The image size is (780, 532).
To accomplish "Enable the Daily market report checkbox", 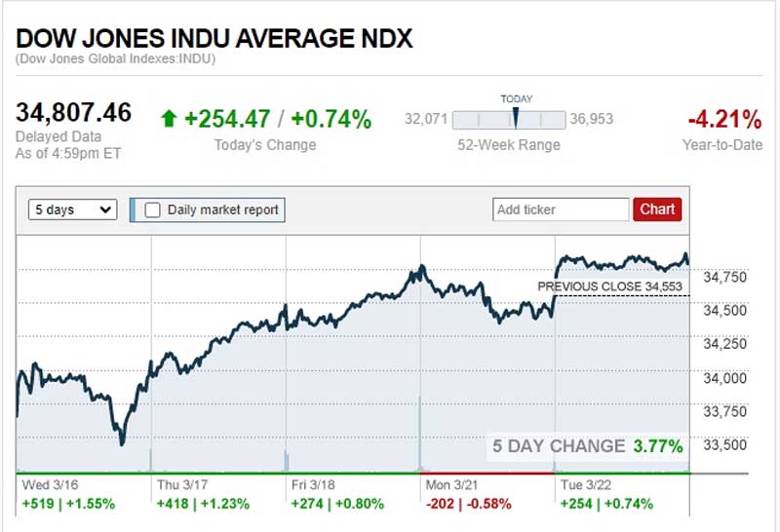I will click(153, 209).
